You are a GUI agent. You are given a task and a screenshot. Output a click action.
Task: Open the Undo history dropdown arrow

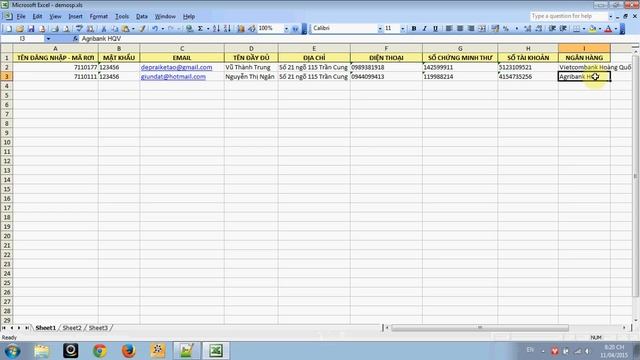(162, 29)
